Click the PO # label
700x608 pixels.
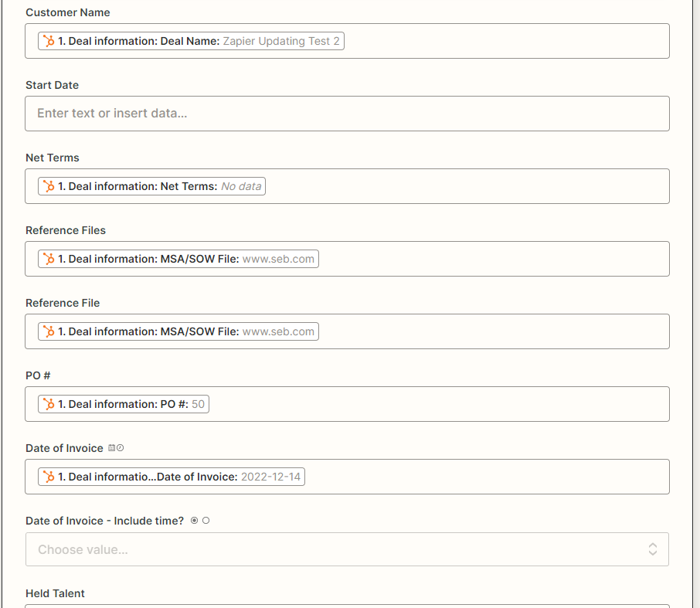coord(38,375)
